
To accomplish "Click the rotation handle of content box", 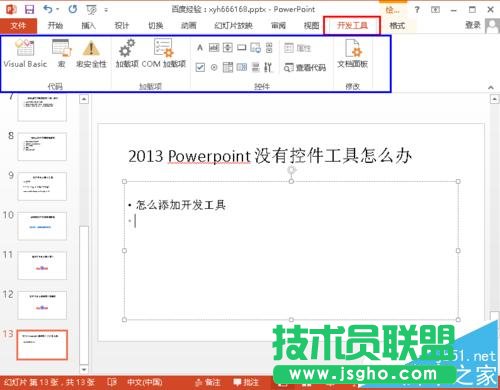I will coord(291,170).
